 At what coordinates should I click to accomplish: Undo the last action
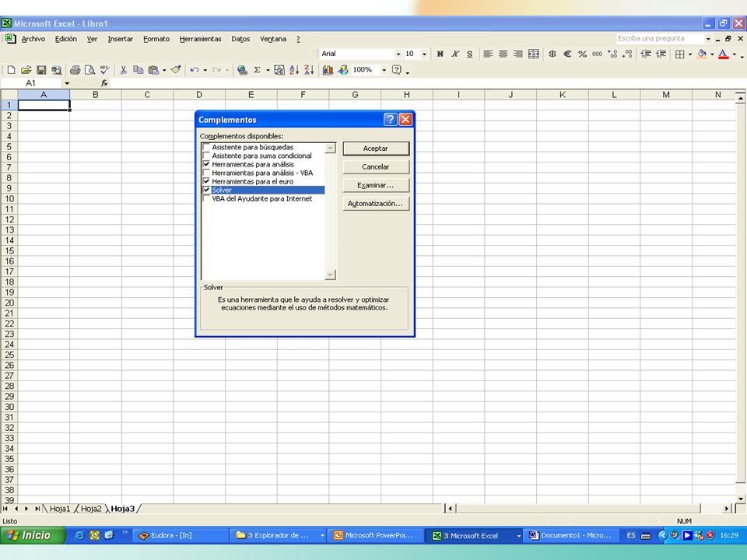click(x=195, y=70)
